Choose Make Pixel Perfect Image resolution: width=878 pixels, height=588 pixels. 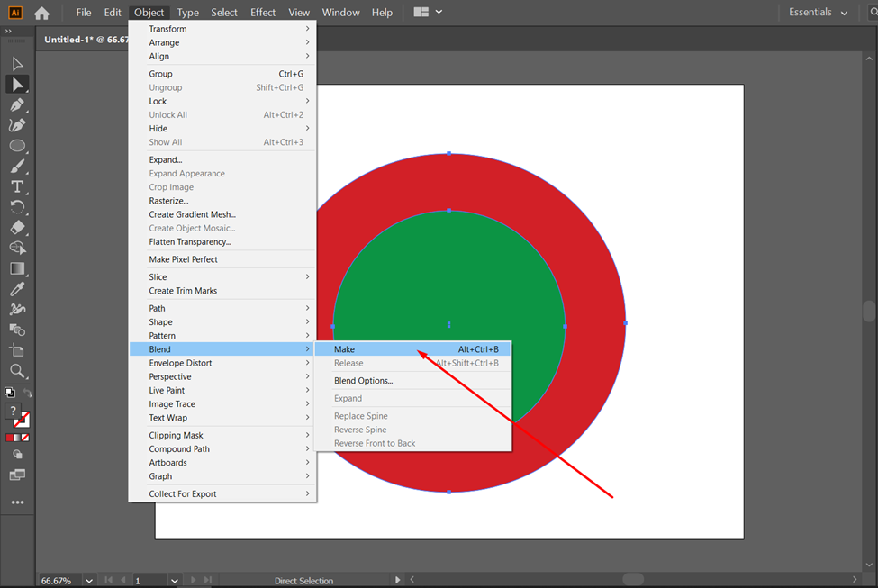coord(222,259)
